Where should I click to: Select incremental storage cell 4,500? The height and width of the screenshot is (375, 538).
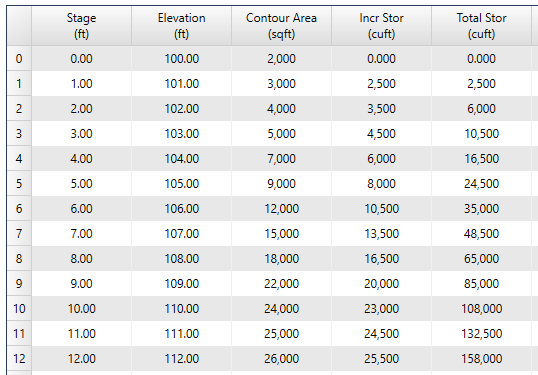pyautogui.click(x=382, y=133)
